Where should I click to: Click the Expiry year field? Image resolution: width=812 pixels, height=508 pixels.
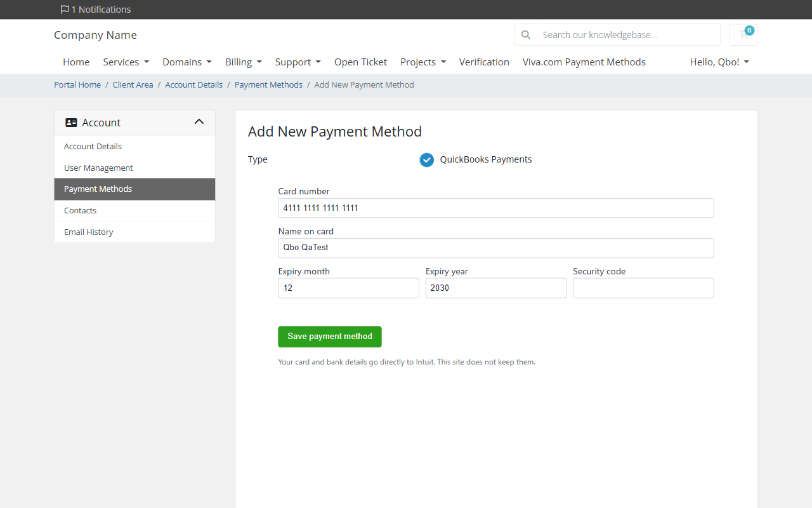(x=496, y=288)
